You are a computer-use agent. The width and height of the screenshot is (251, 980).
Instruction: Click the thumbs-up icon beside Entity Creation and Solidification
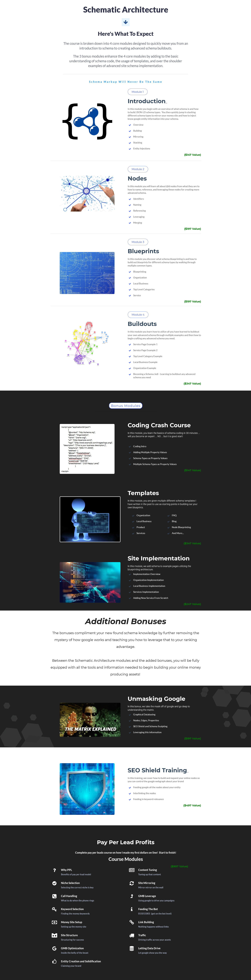coord(54,961)
